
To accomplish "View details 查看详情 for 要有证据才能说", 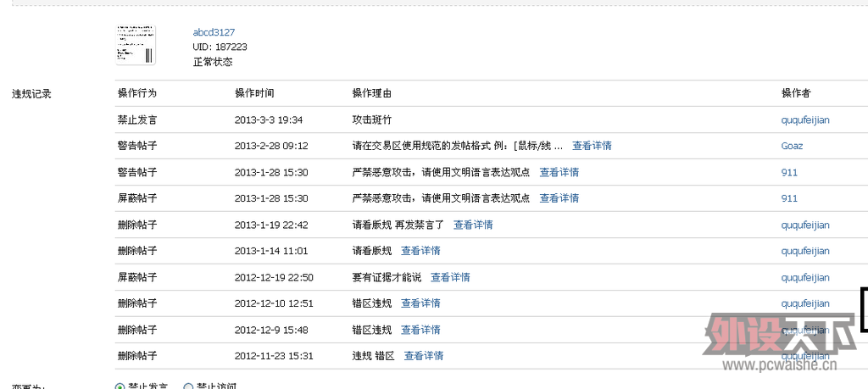I will [451, 277].
